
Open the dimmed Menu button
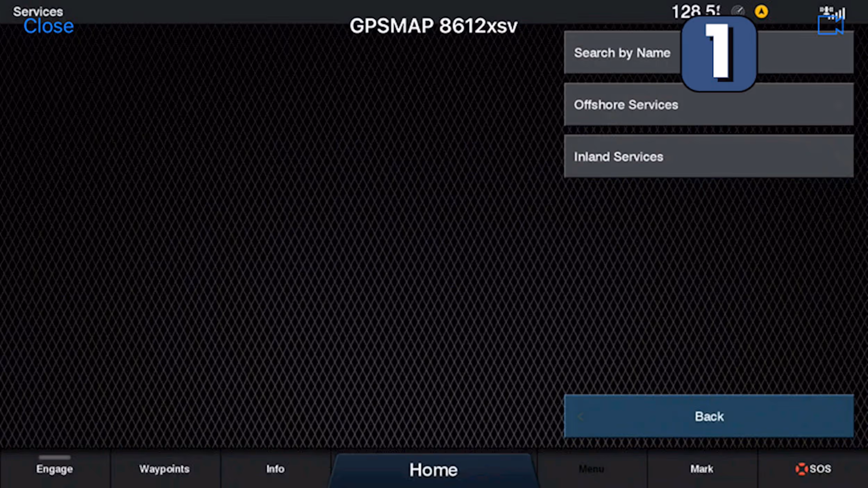click(x=592, y=469)
